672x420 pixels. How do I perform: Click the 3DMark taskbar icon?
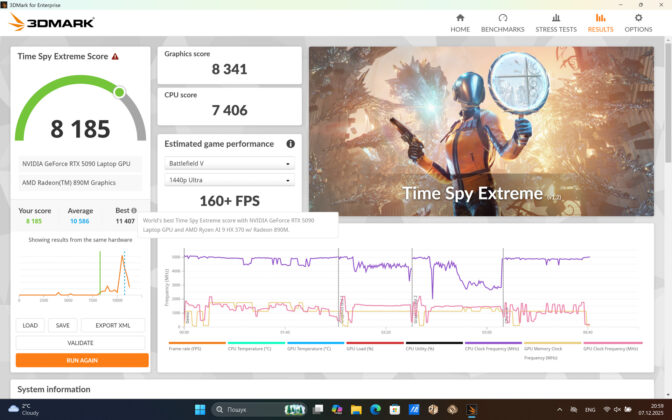[471, 410]
